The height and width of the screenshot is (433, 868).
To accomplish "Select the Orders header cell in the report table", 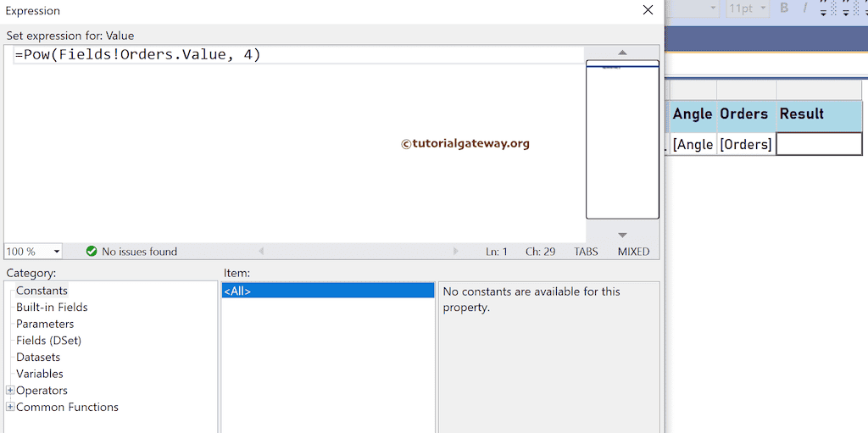I will [746, 114].
